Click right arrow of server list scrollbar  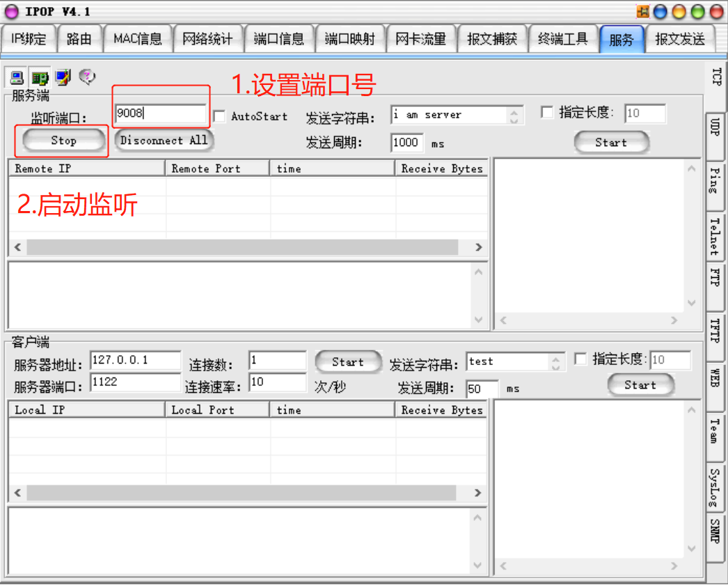tap(479, 247)
